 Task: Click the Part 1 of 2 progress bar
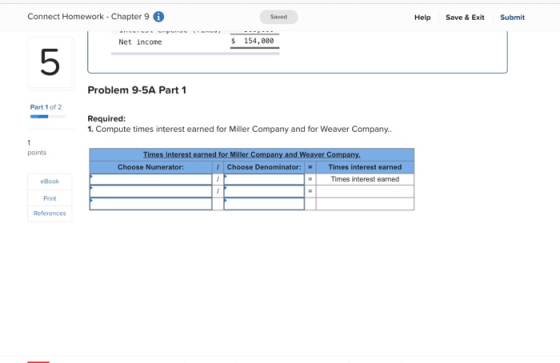coord(48,116)
